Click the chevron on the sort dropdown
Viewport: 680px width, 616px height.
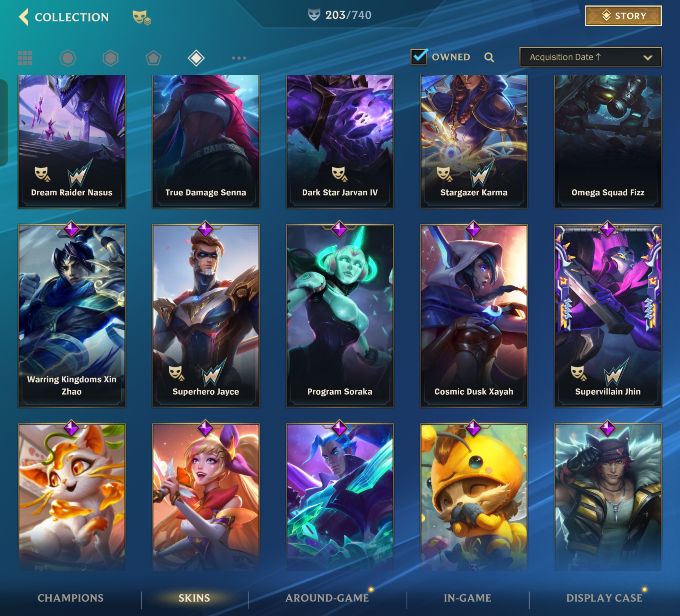coord(647,58)
